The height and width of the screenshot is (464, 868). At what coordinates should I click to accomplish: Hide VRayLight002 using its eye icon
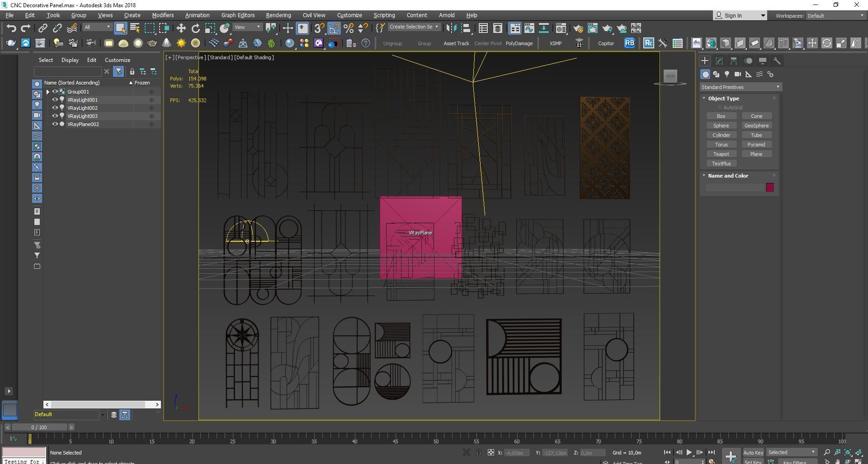(55, 108)
